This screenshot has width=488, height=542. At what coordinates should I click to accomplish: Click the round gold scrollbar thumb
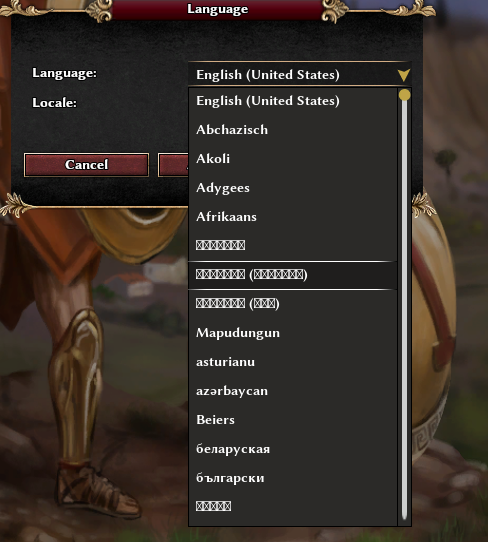(404, 95)
